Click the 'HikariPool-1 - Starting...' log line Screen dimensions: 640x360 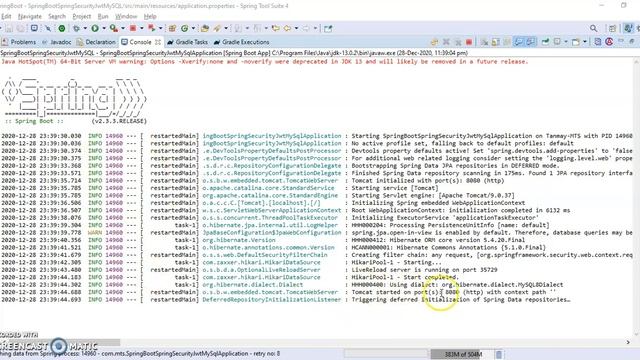click(x=221, y=262)
